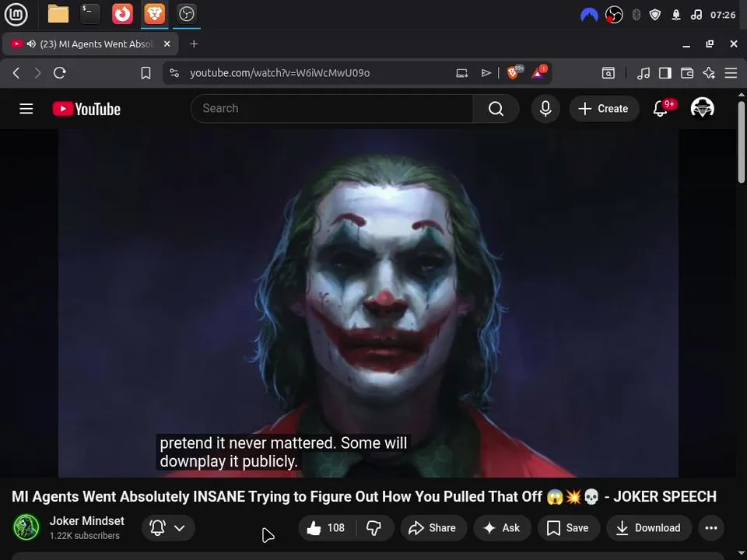Save the video to a playlist
The image size is (747, 560).
pos(568,527)
